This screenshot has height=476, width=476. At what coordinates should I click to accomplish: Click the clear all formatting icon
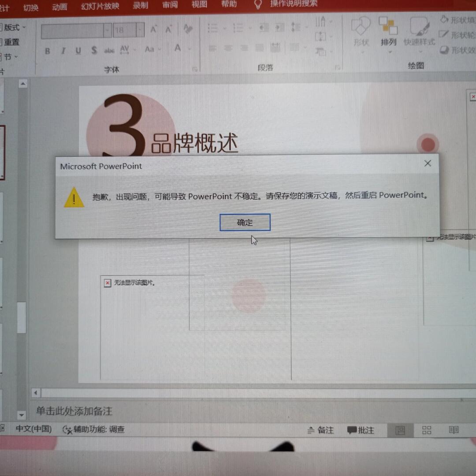coord(188,29)
